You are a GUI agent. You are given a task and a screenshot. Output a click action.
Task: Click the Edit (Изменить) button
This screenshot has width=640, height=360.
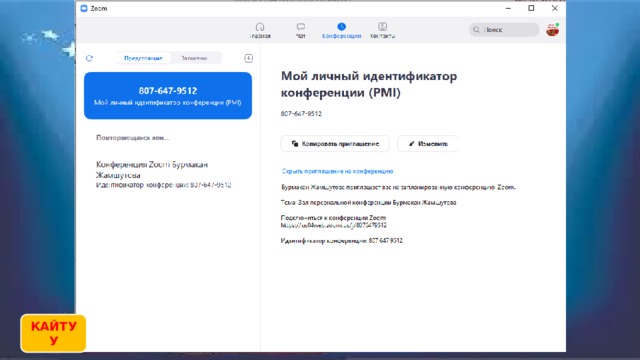tap(428, 144)
